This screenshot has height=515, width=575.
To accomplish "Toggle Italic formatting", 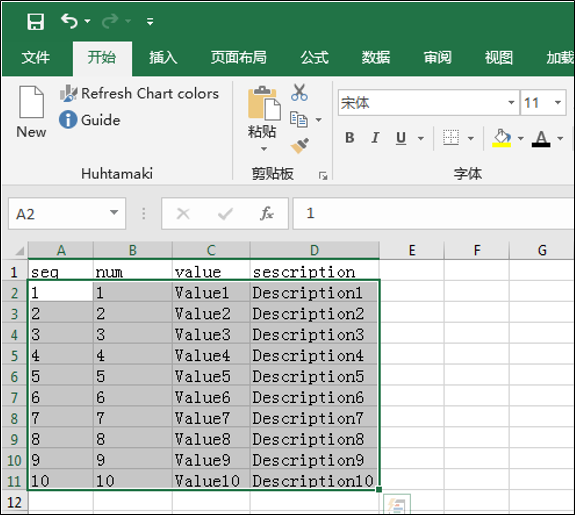I will tap(375, 138).
